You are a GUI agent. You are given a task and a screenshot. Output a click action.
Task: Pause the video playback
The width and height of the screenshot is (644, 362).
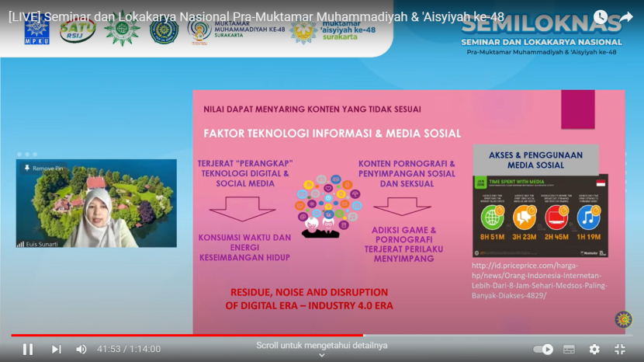click(x=28, y=350)
